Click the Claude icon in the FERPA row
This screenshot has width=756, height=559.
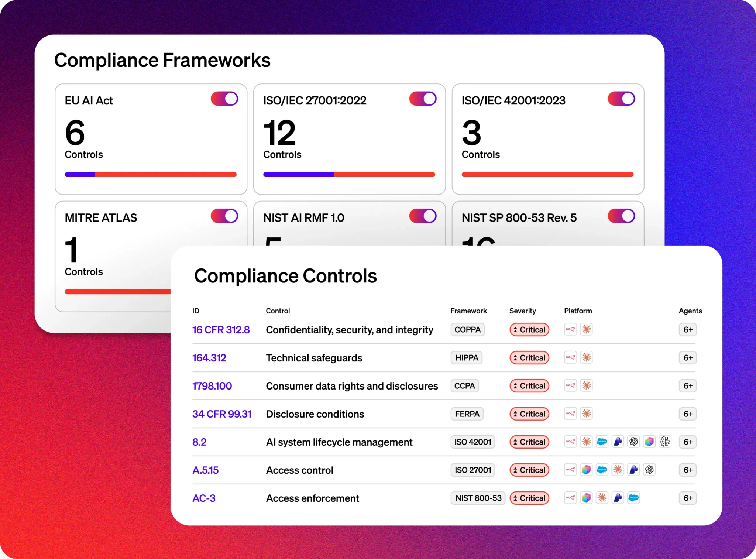pos(586,414)
